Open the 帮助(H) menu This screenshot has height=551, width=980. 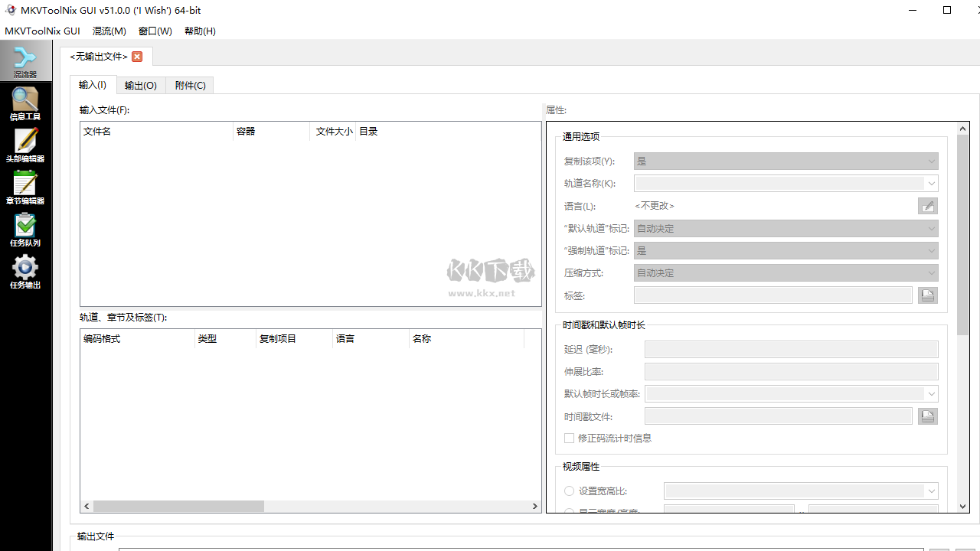coord(200,31)
